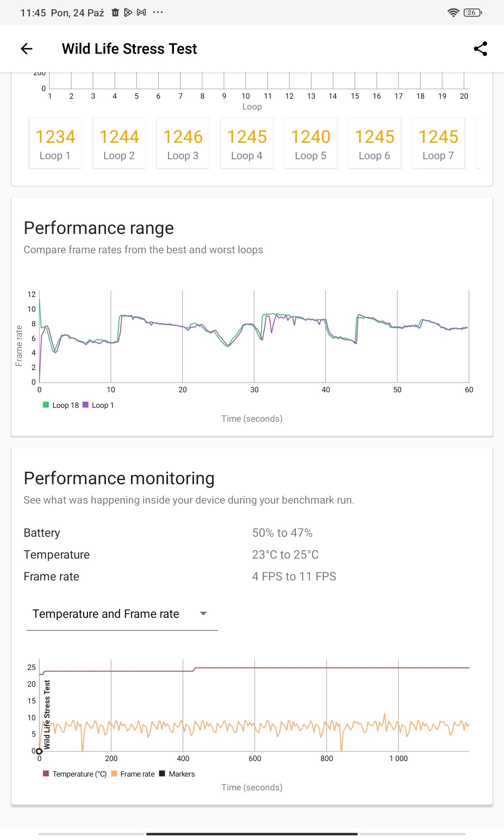Screen dimensions: 504x840
Task: Tap the Wild Life Stress Test marker
Action: click(x=39, y=751)
